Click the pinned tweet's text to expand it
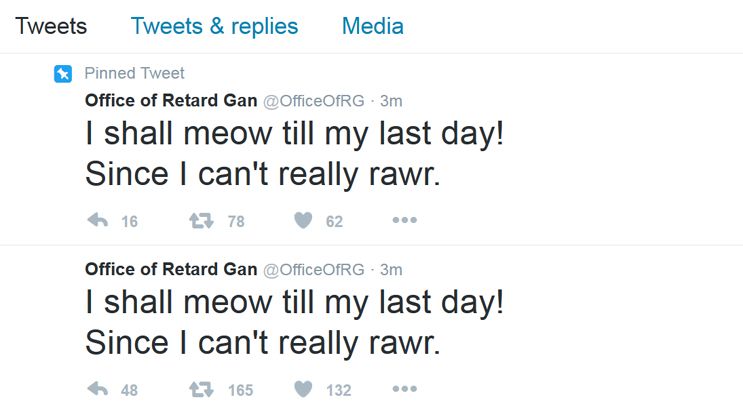 point(294,153)
